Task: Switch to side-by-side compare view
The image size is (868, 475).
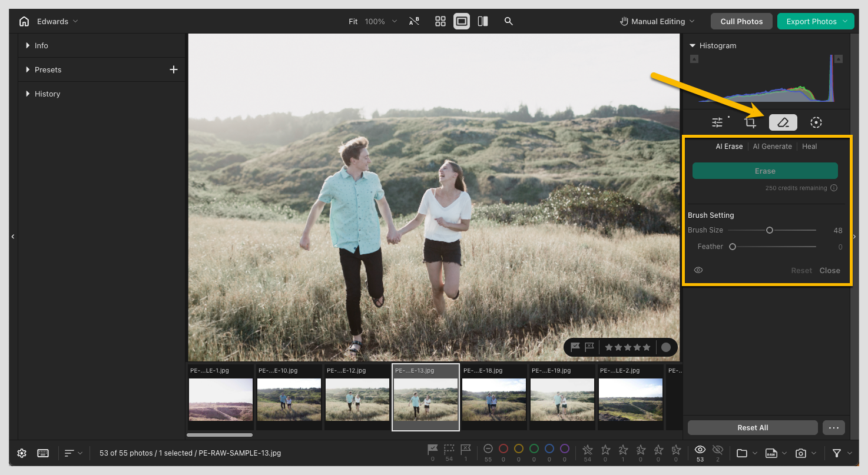Action: (483, 21)
